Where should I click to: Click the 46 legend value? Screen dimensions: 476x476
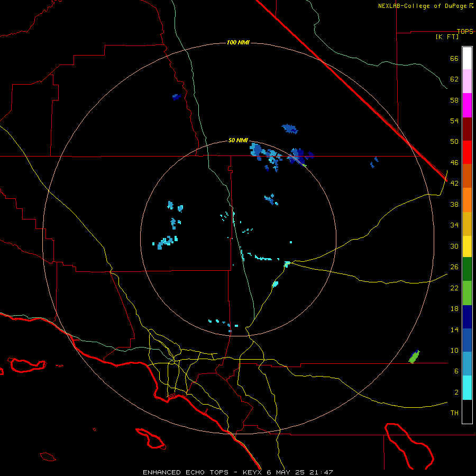click(x=454, y=162)
